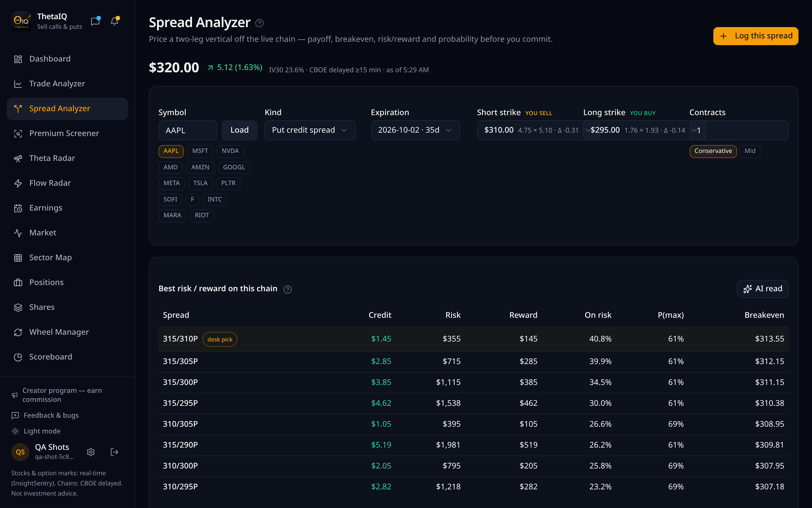Select the 310/295P spread row
812x508 pixels.
pos(473,487)
